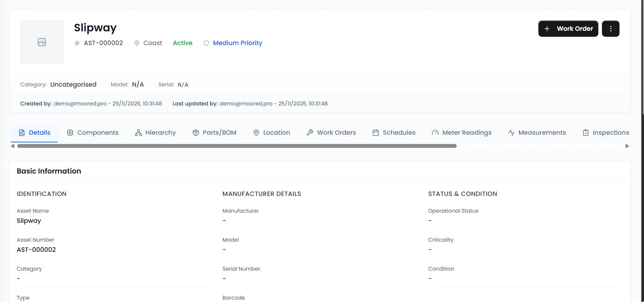Open the three-dot actions menu
This screenshot has width=644, height=302.
[x=611, y=28]
